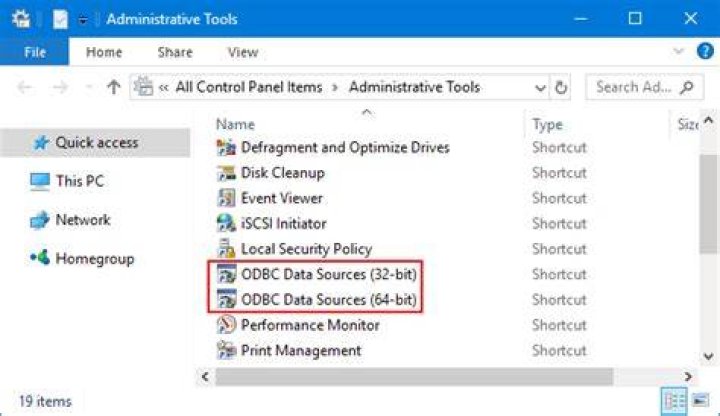Image resolution: width=720 pixels, height=416 pixels.
Task: Click the address bar location icon
Action: point(143,86)
